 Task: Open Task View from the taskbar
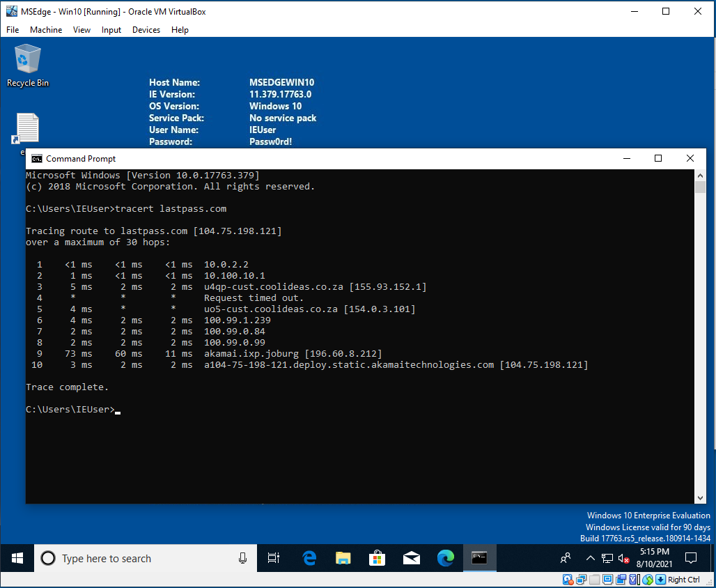coord(274,558)
